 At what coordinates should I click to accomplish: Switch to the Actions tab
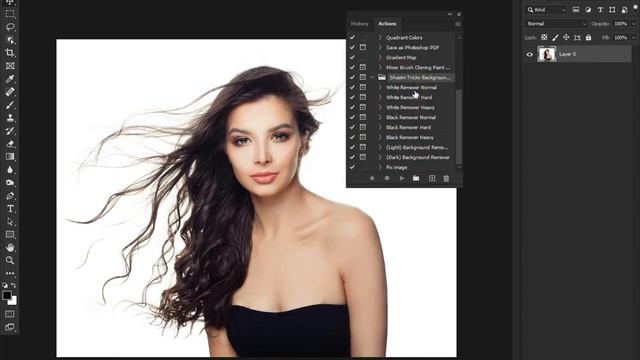click(387, 24)
